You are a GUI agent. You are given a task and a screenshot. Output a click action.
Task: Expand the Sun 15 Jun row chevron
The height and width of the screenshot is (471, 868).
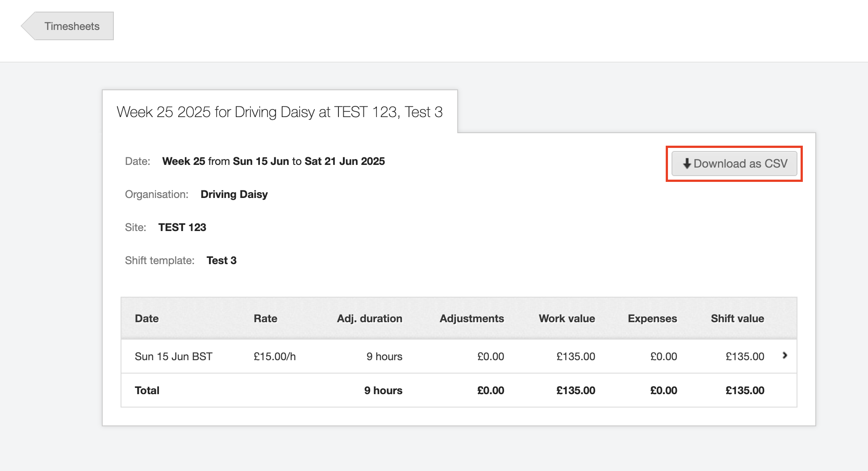785,356
